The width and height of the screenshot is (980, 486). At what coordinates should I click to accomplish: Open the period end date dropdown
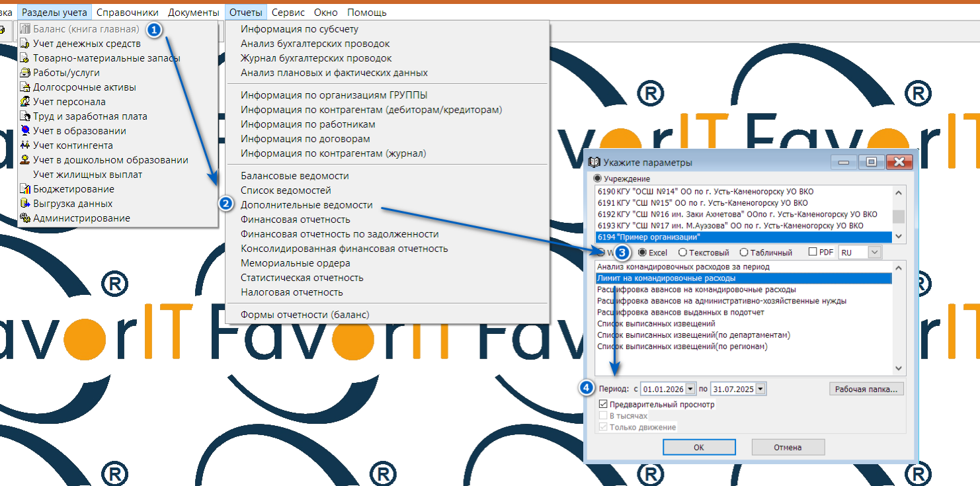[760, 389]
